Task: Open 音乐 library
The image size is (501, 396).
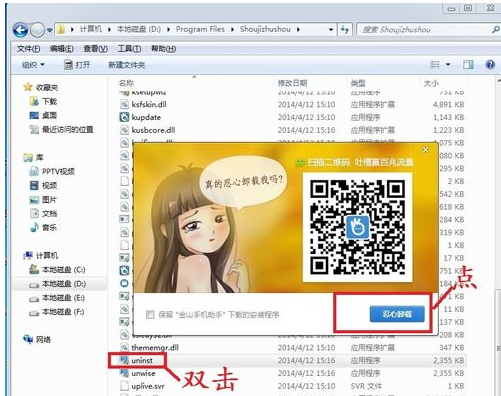Action: (x=43, y=227)
